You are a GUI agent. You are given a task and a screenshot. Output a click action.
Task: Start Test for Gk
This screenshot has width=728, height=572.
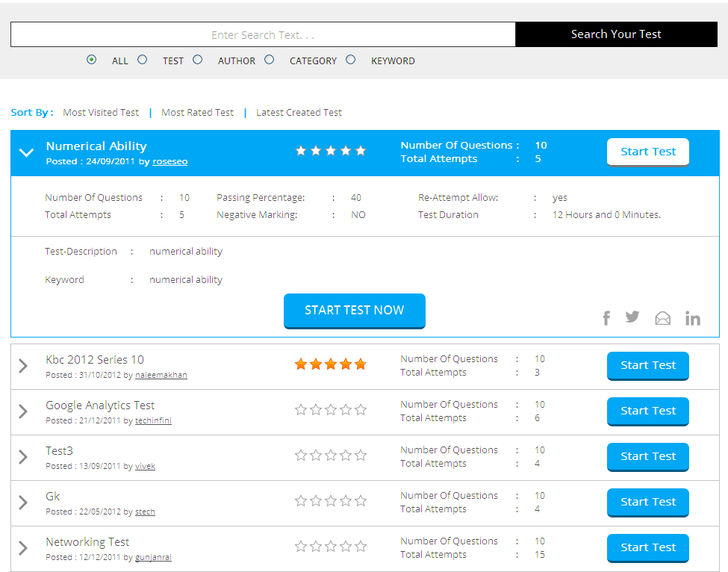click(647, 503)
